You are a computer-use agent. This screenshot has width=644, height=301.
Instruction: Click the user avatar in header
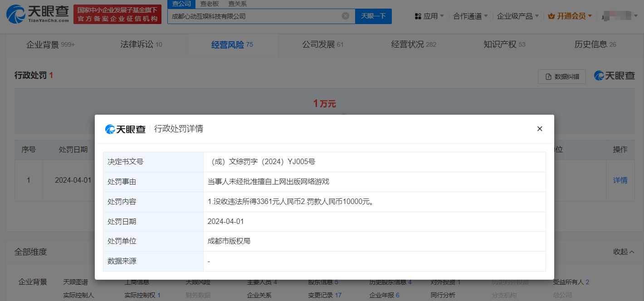616,16
